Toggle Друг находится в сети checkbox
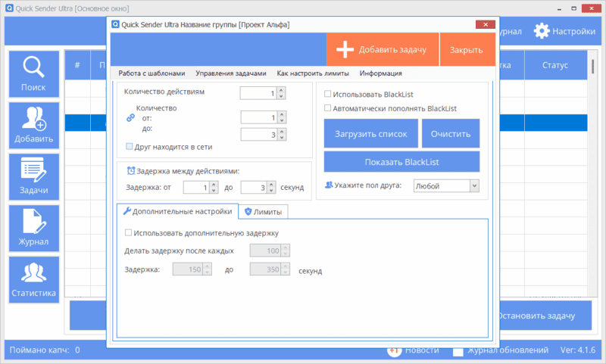Screen dimensions: 606x364 click(129, 146)
